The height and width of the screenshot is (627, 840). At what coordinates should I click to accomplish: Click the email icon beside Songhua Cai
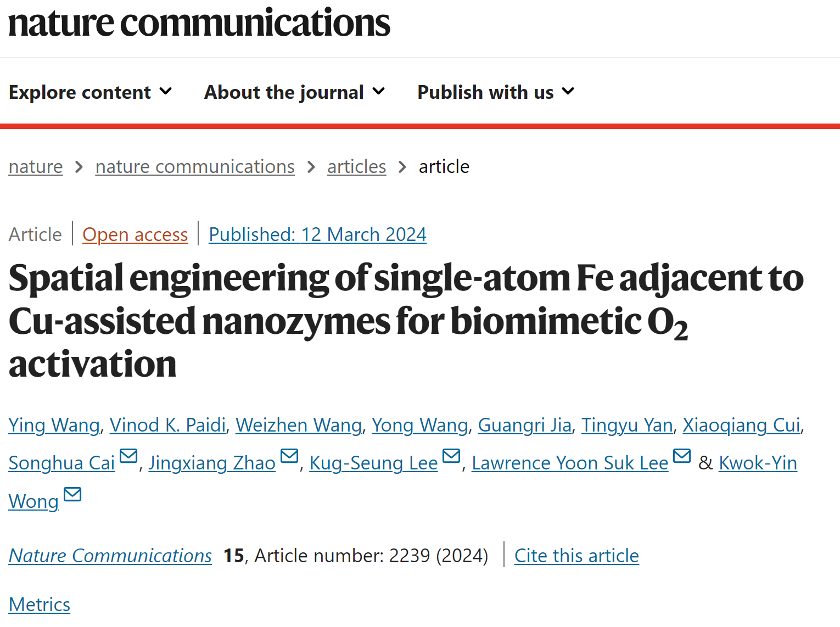(x=128, y=456)
